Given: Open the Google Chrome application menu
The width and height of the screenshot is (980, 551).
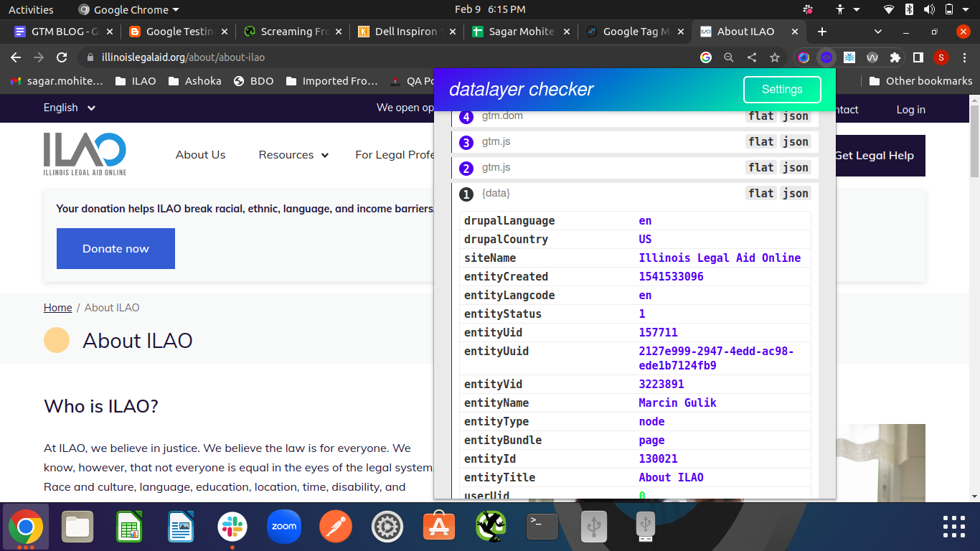Looking at the screenshot, I should point(129,10).
